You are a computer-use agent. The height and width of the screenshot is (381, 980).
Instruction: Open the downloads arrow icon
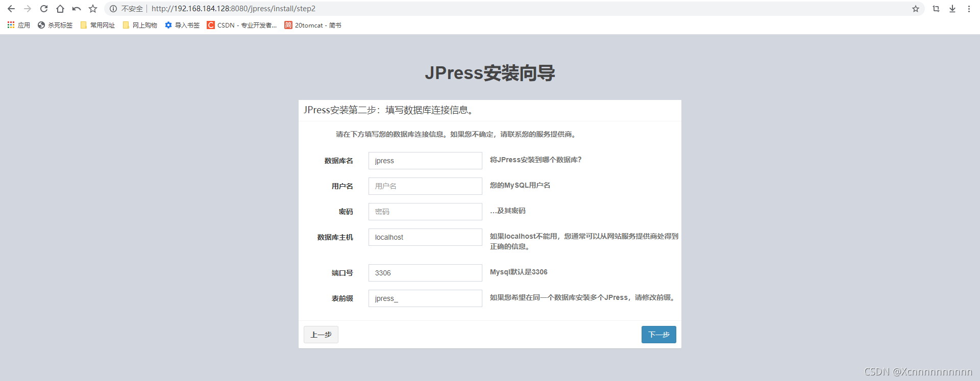[952, 9]
